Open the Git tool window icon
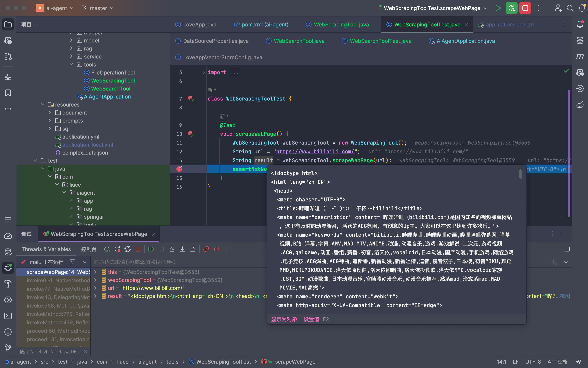This screenshot has height=368, width=588. pyautogui.click(x=8, y=348)
